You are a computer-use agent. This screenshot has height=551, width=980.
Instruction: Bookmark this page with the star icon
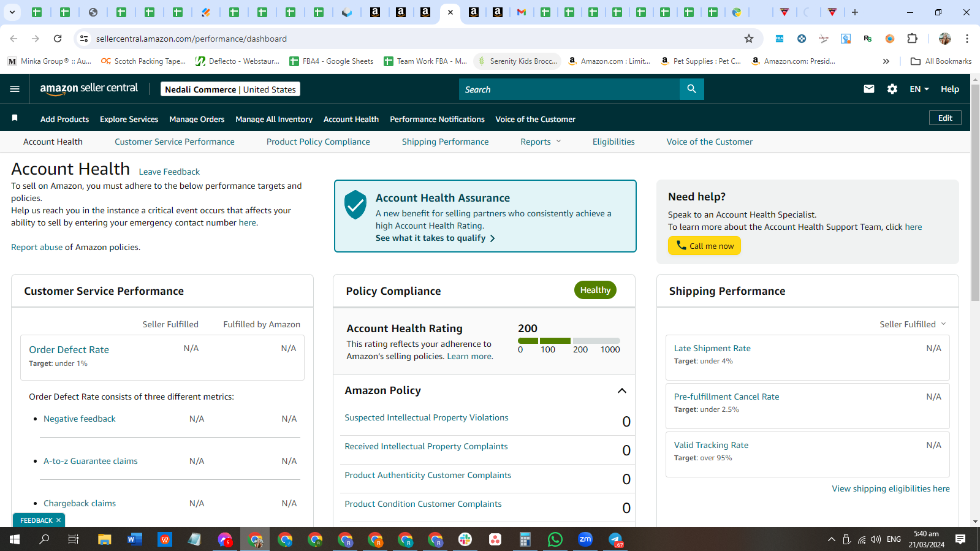point(749,39)
